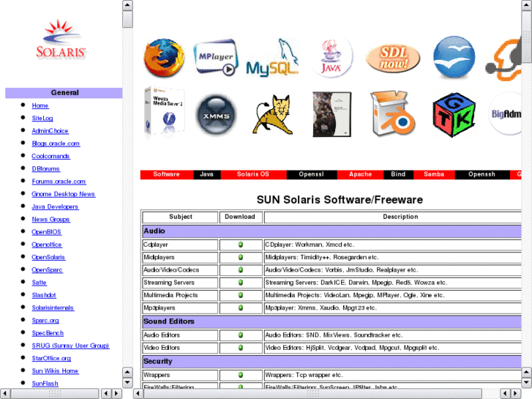Download Wrappers via its green icon

pos(241,375)
